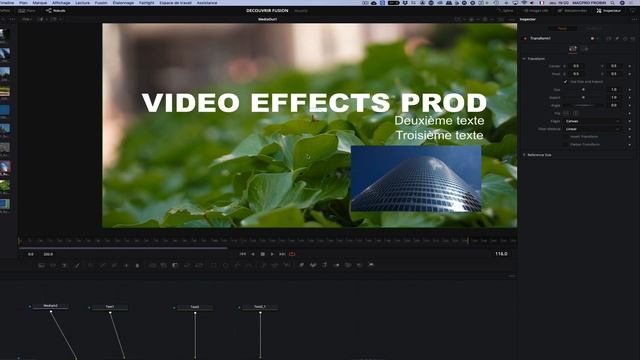
Task: Add a Color Curves node from the toolbar
Action: tap(102, 265)
